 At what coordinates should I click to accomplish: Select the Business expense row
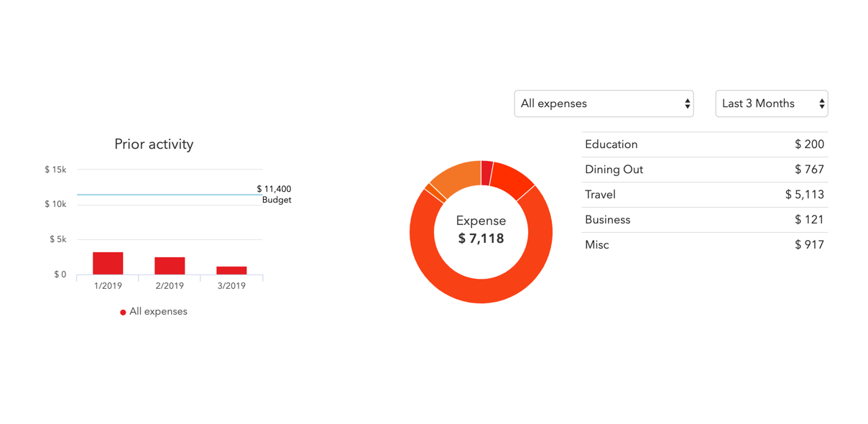pyautogui.click(x=704, y=220)
